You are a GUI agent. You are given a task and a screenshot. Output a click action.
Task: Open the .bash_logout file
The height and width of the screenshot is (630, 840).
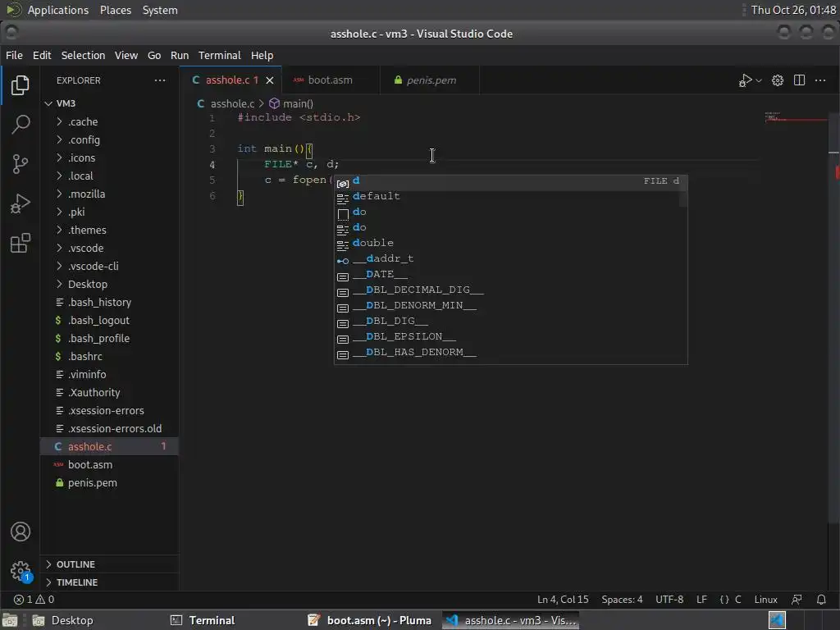coord(109,321)
